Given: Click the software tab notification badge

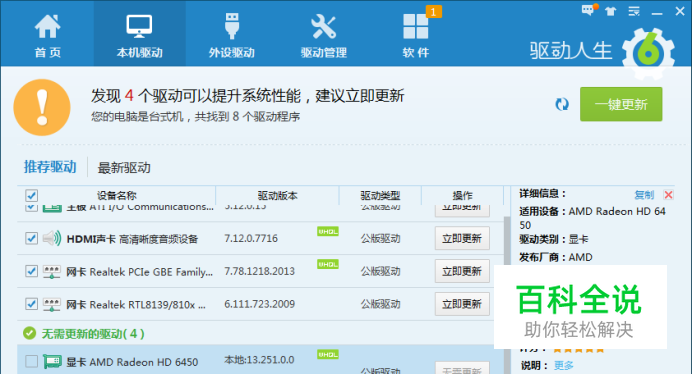Looking at the screenshot, I should 433,12.
